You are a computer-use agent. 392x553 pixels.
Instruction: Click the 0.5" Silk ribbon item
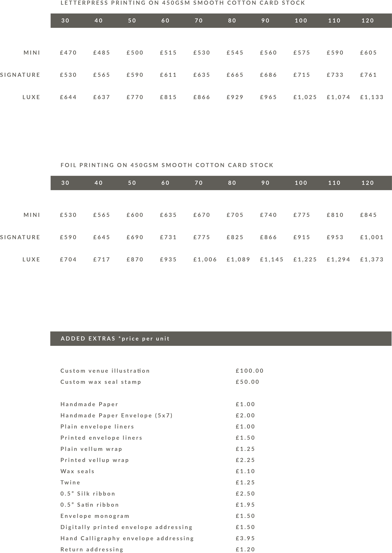pos(88,494)
